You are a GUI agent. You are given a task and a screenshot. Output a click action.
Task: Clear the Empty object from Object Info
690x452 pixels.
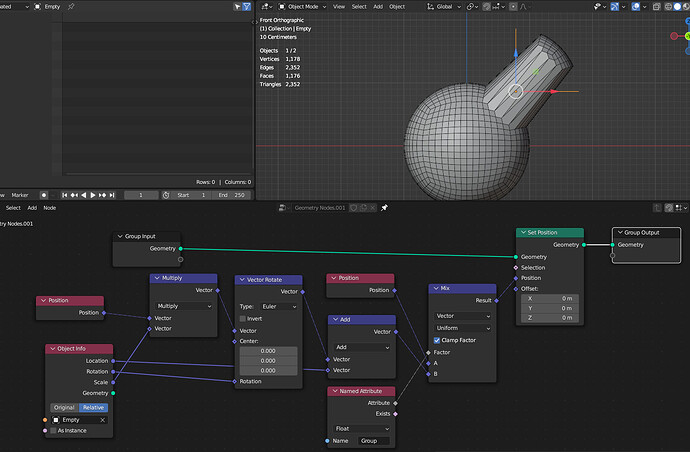pos(103,420)
